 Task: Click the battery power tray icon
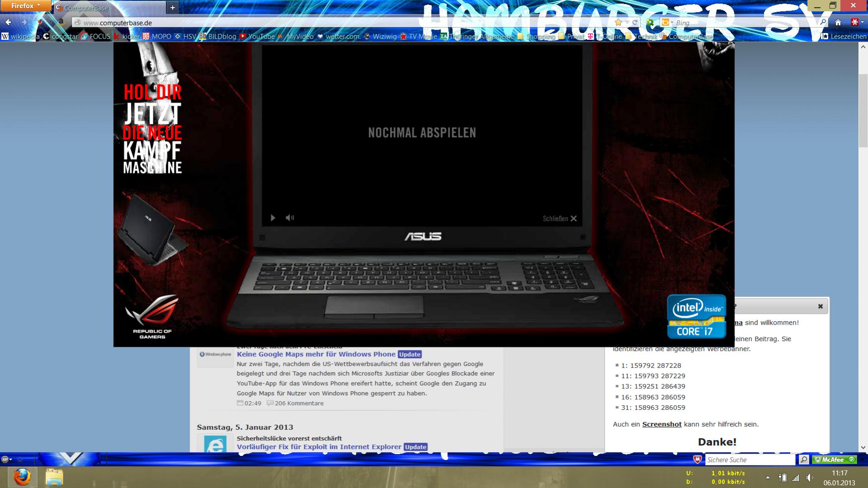pos(782,478)
